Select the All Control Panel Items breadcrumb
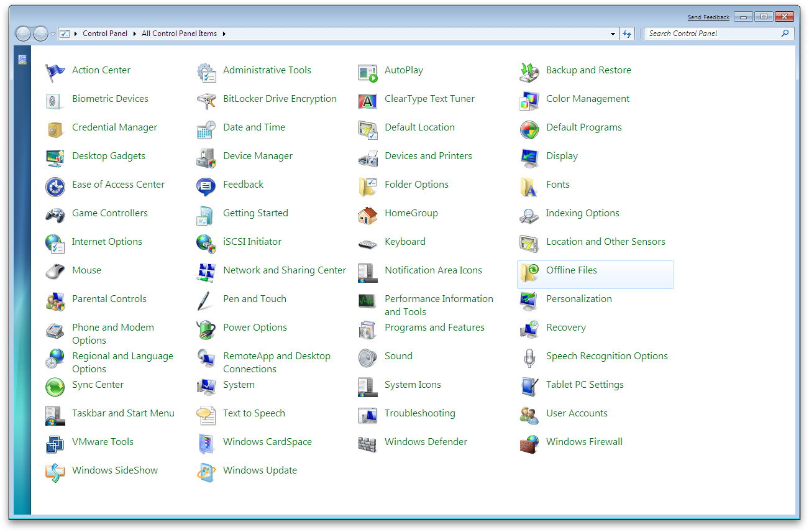 (x=179, y=34)
